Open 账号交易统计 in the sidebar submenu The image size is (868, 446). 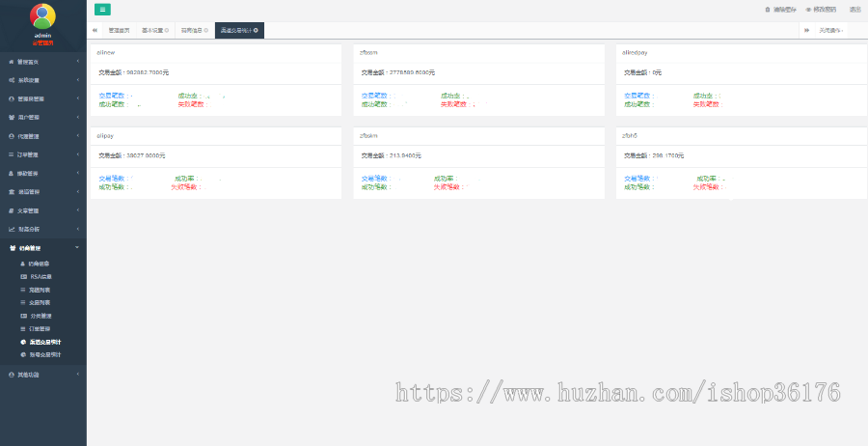(44, 354)
